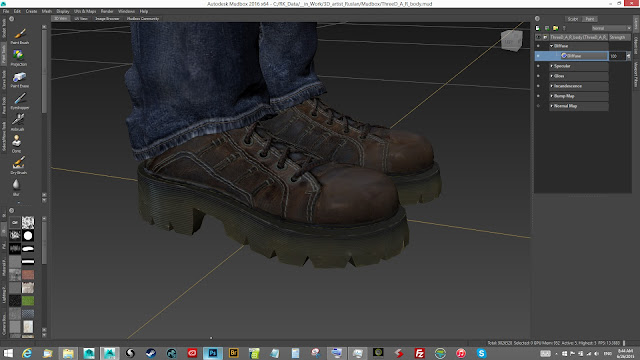Image resolution: width=640 pixels, height=360 pixels.
Task: Open Adobe Bridge from the taskbar
Action: click(x=233, y=353)
